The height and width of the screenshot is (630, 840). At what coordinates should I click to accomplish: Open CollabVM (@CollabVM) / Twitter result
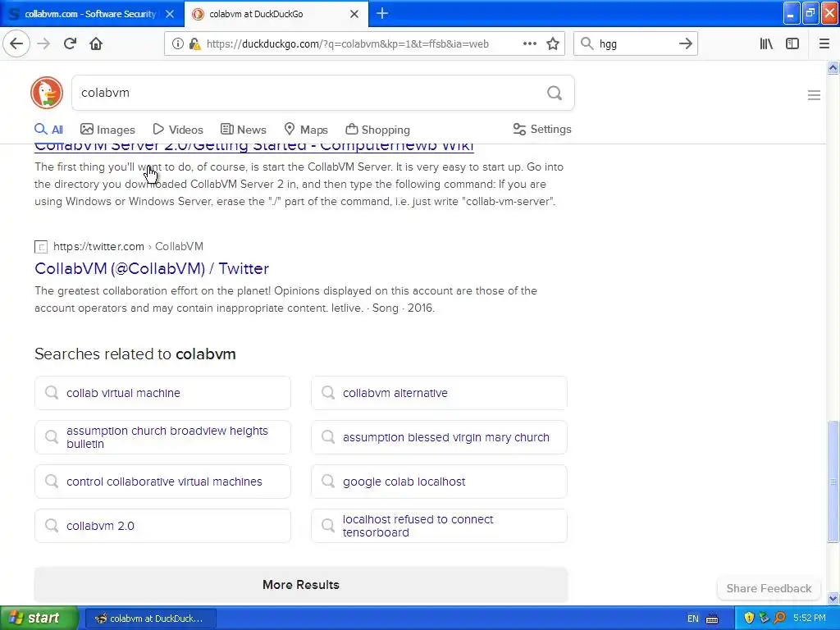point(152,268)
